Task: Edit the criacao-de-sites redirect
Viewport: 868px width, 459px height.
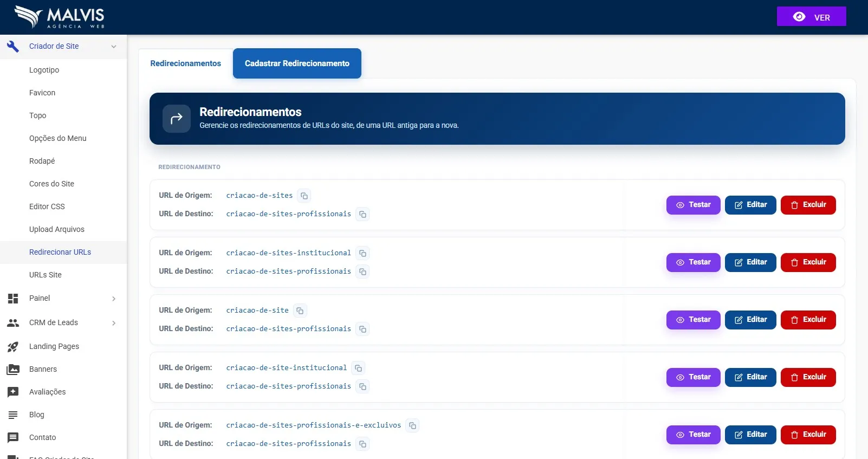Action: click(750, 205)
